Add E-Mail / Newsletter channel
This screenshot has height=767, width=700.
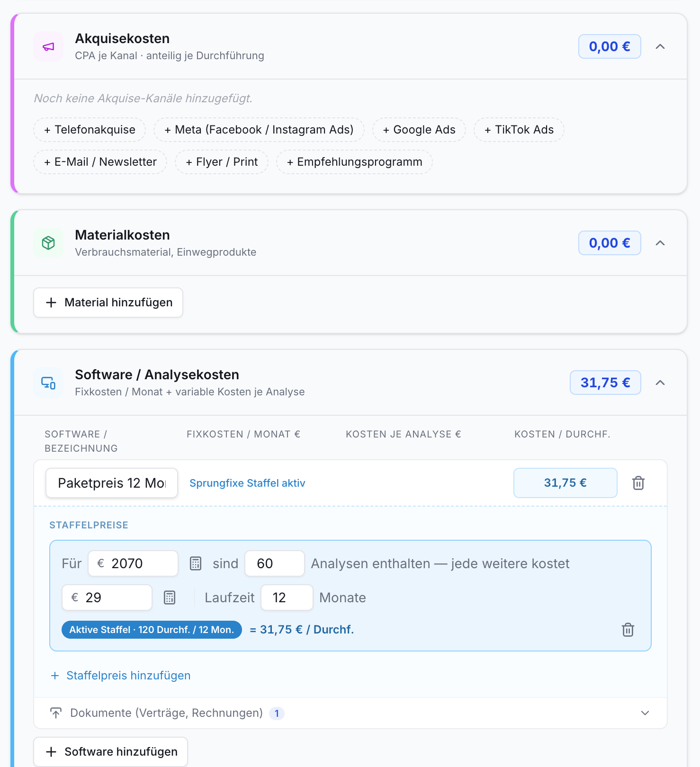click(100, 162)
